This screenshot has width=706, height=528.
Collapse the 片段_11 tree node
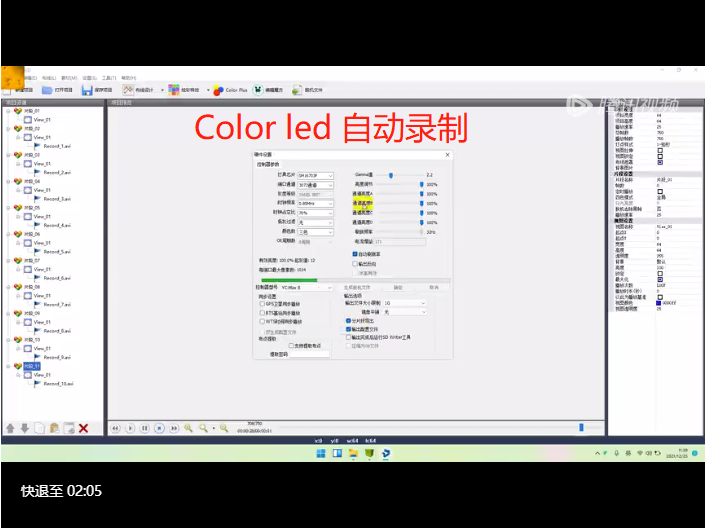[9, 366]
